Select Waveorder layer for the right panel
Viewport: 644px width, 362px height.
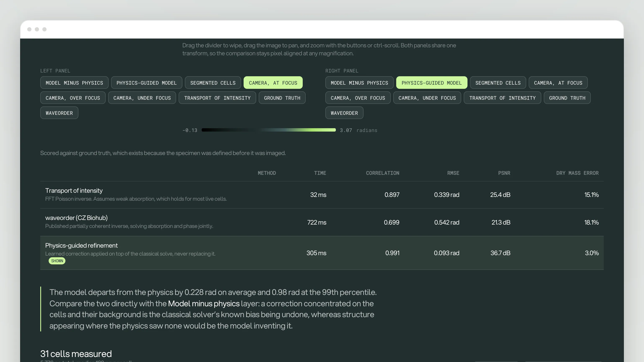[344, 113]
